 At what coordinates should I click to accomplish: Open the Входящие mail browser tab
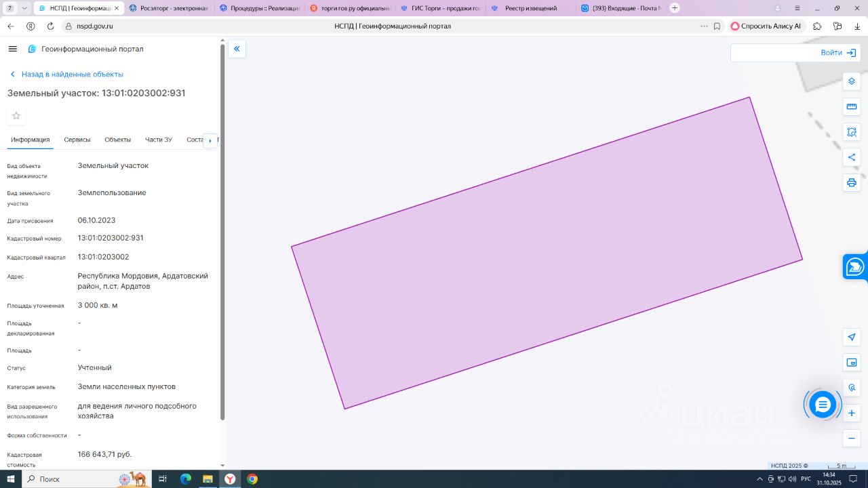[x=620, y=8]
